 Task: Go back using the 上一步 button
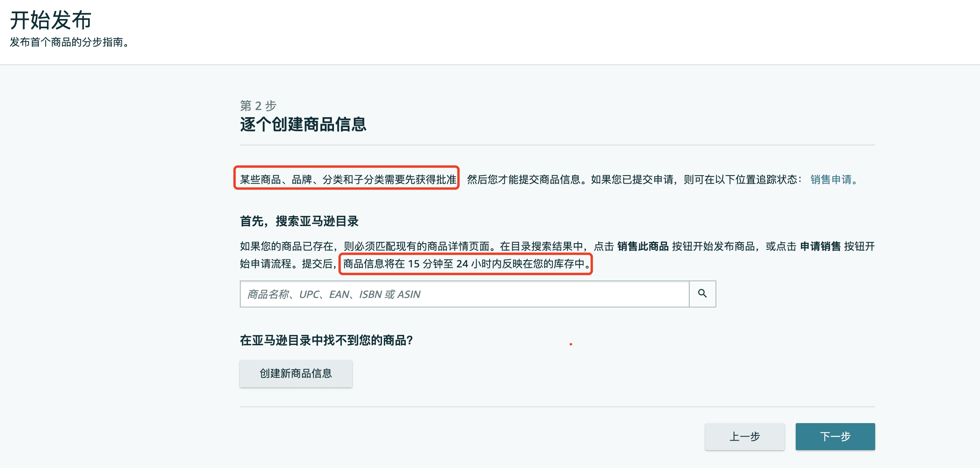(x=745, y=436)
